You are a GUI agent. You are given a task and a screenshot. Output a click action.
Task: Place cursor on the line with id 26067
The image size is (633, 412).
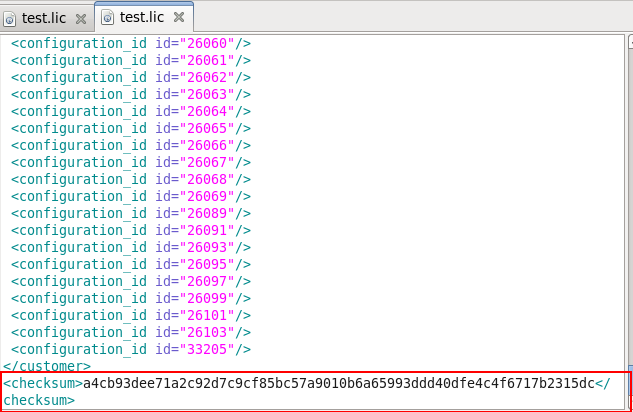pos(130,162)
